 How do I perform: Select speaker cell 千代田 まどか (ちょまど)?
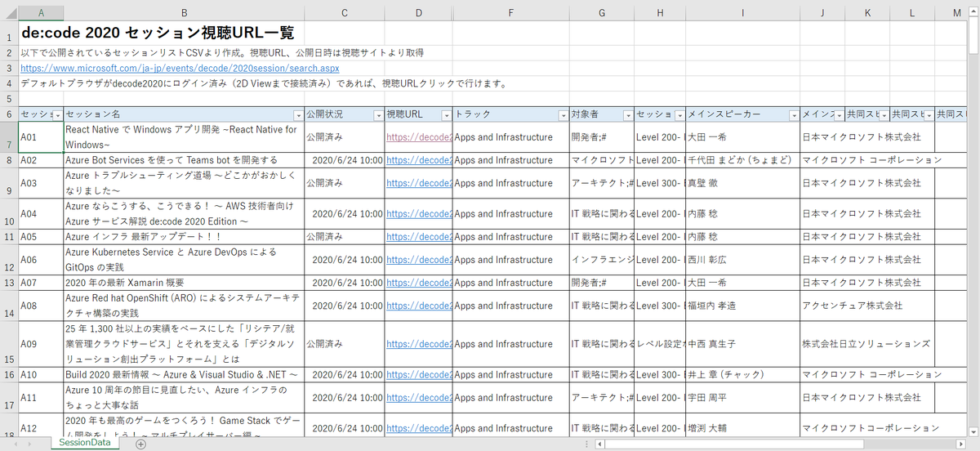coord(742,160)
